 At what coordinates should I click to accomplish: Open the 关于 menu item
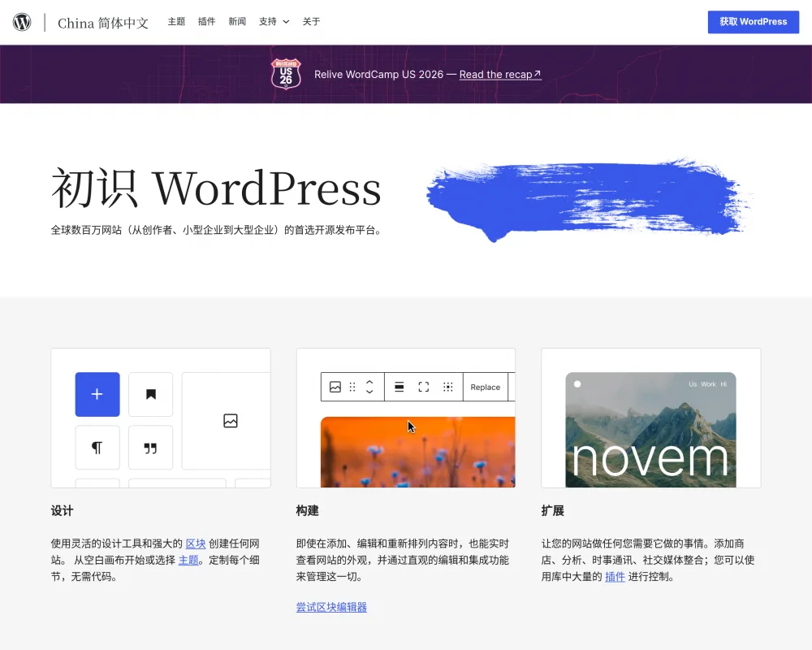pos(311,22)
